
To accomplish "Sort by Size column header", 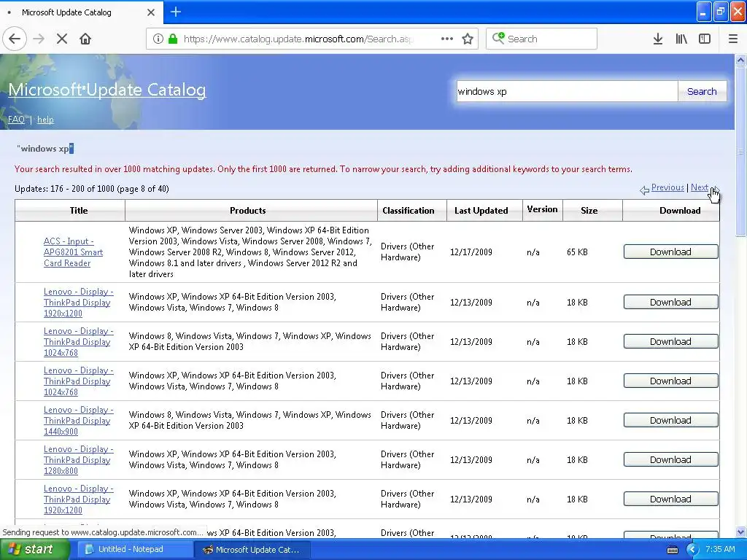I will pyautogui.click(x=589, y=211).
